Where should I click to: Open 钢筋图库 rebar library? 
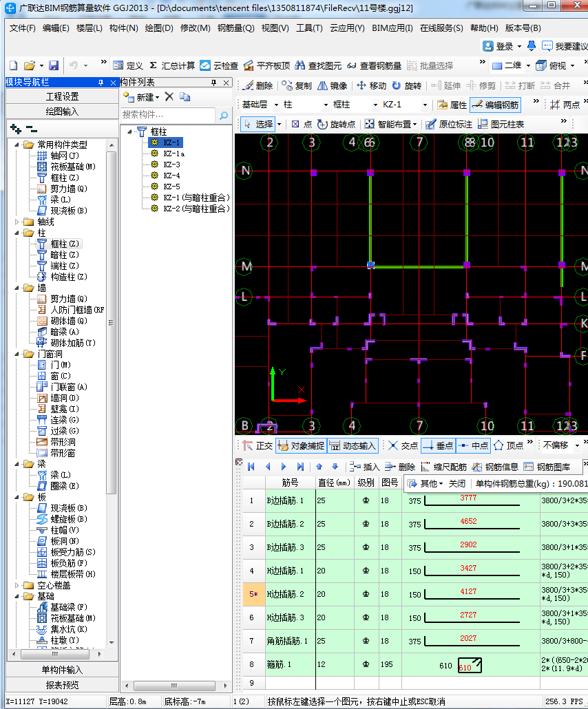pos(547,467)
